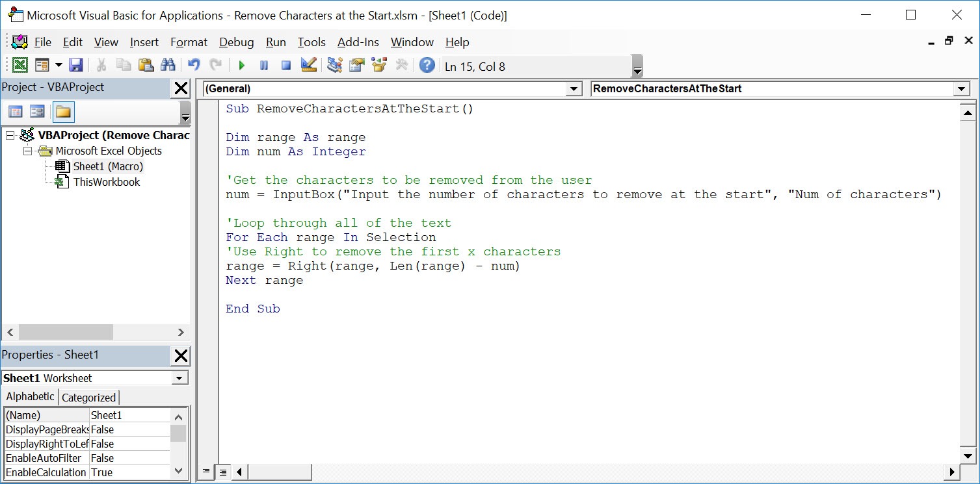
Task: Collapse the VBAProject tree node
Action: coord(10,135)
